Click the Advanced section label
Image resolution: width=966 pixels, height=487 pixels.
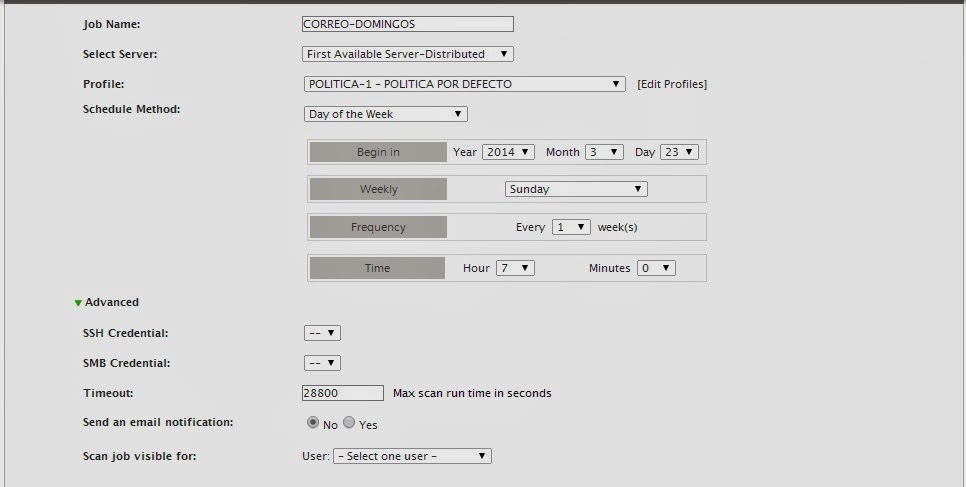(x=112, y=302)
